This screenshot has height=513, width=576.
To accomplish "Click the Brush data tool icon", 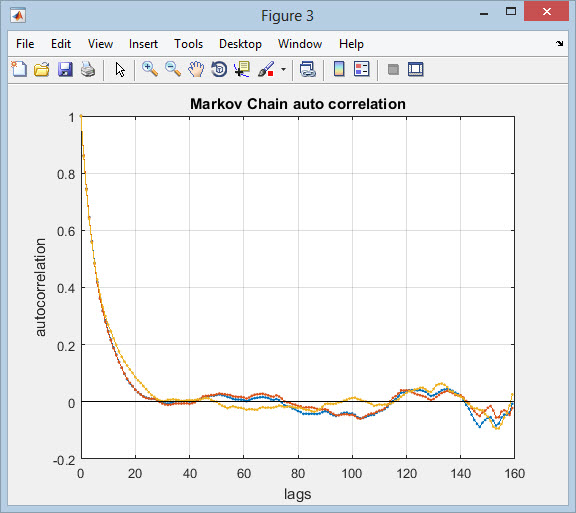I will pyautogui.click(x=266, y=69).
